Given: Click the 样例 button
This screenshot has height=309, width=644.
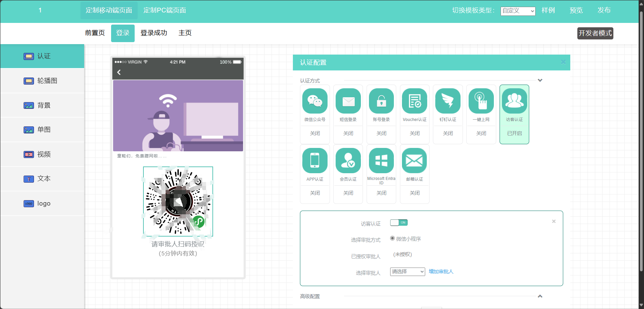Looking at the screenshot, I should pyautogui.click(x=548, y=10).
